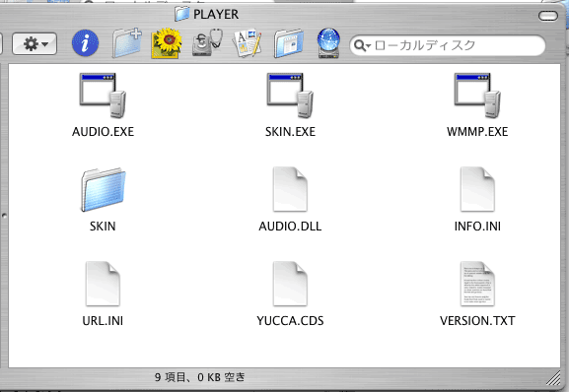Image resolution: width=569 pixels, height=392 pixels.
Task: Click the WMMP.EXE filename label
Action: point(477,132)
